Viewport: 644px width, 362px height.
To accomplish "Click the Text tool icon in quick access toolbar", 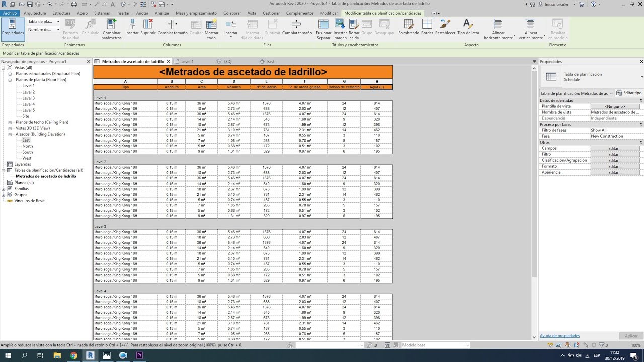I will (114, 4).
